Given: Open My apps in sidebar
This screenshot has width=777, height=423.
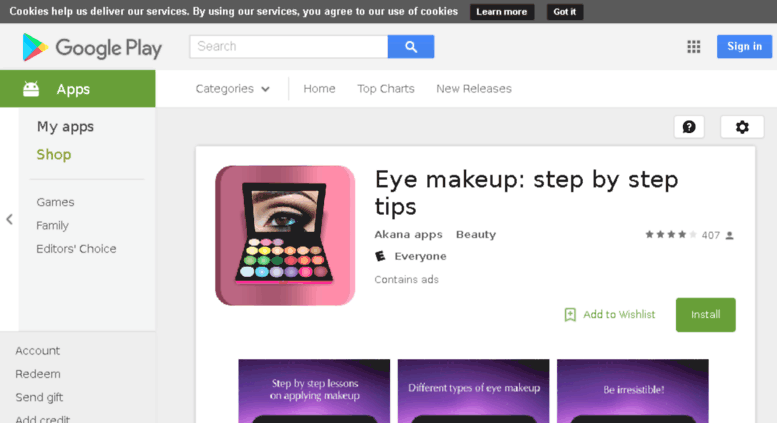Looking at the screenshot, I should coord(65,127).
